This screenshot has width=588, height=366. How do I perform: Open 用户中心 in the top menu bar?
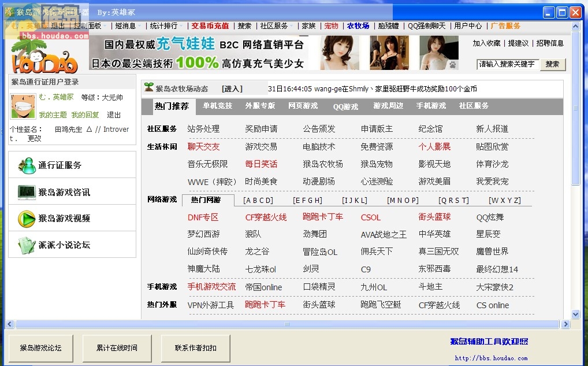468,26
